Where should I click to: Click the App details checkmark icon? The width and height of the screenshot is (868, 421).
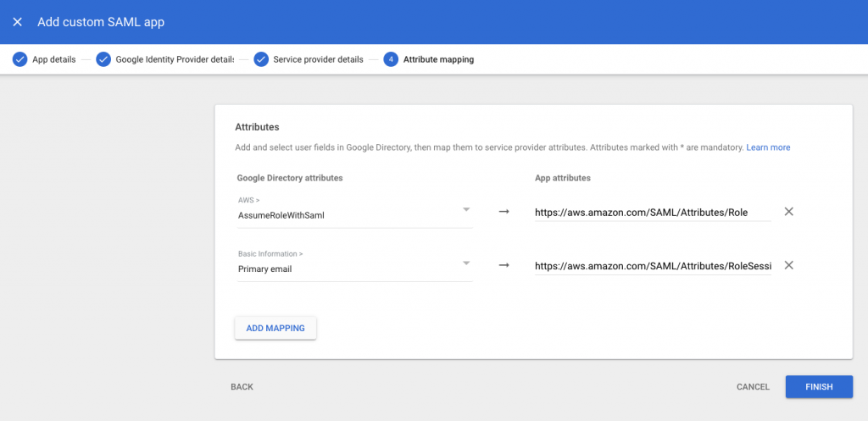pos(19,59)
